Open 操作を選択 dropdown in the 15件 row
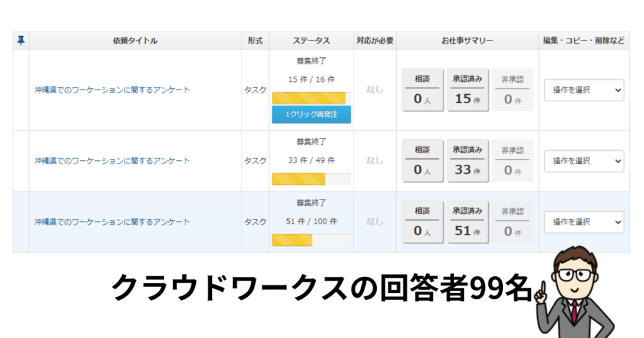644x338 pixels. (584, 90)
